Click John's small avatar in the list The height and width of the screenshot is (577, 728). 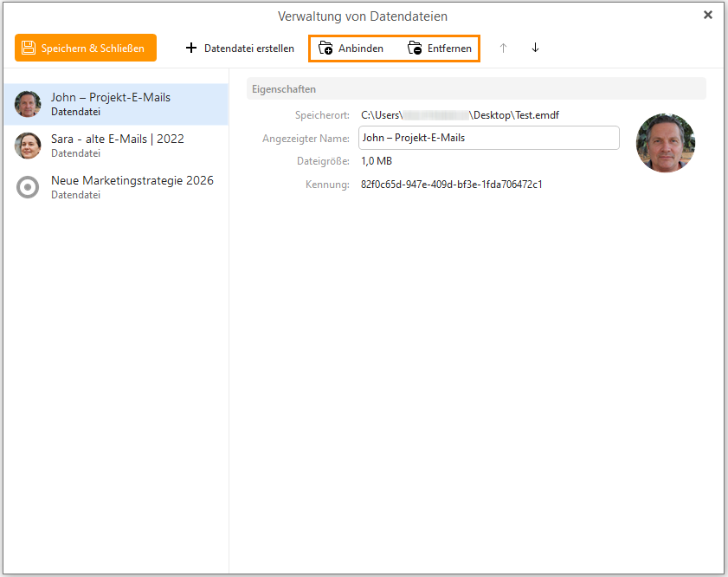click(28, 104)
